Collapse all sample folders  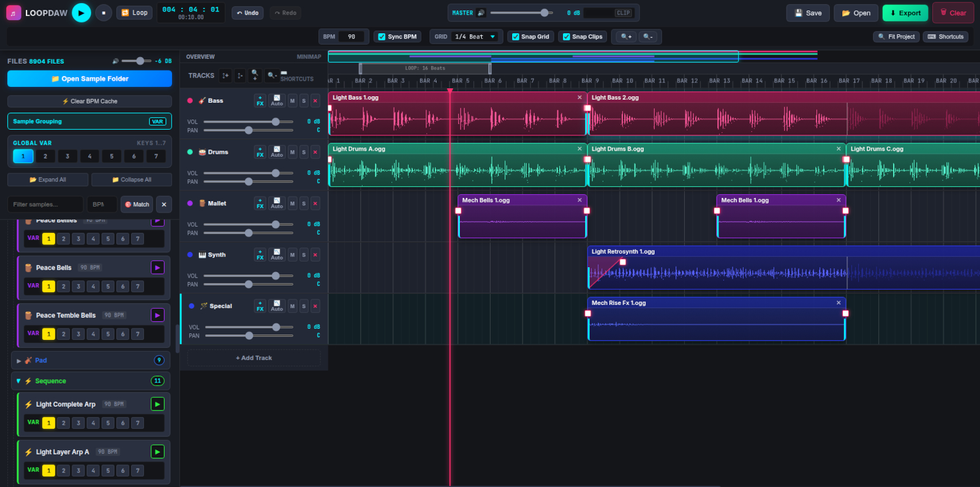(132, 180)
